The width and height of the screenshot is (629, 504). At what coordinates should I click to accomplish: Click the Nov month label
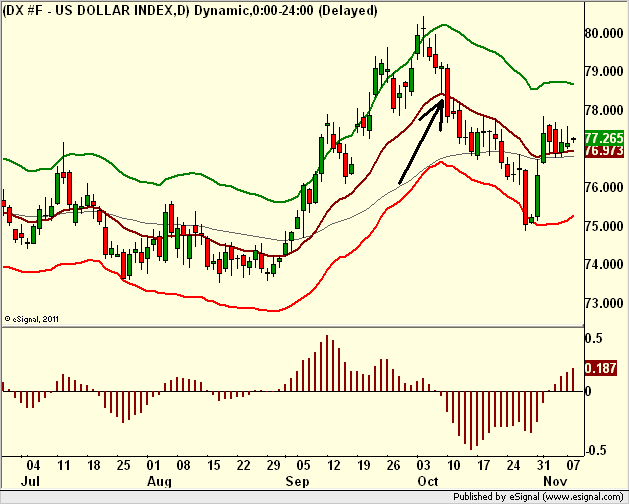pos(555,481)
